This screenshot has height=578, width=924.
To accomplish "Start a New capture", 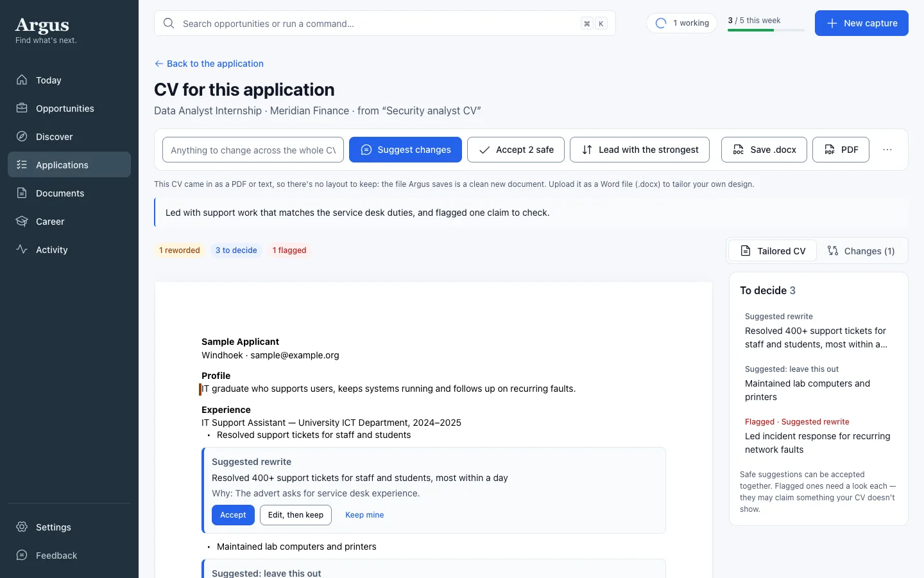I will coord(861,23).
